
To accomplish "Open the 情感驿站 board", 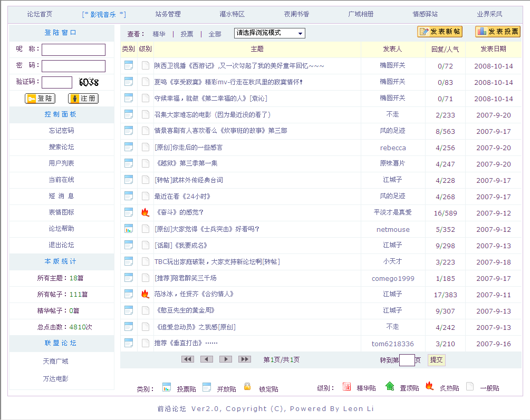I will (x=425, y=14).
